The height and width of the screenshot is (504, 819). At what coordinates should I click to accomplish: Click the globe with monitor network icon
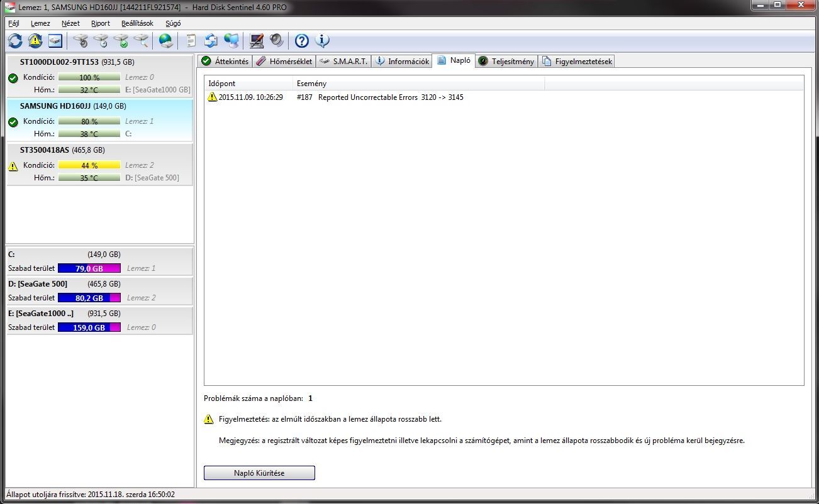pos(231,41)
